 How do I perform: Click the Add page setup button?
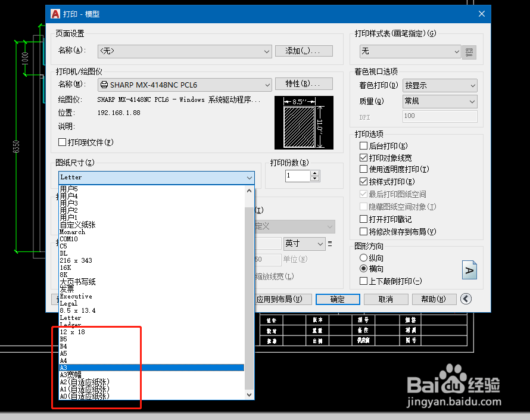(304, 51)
